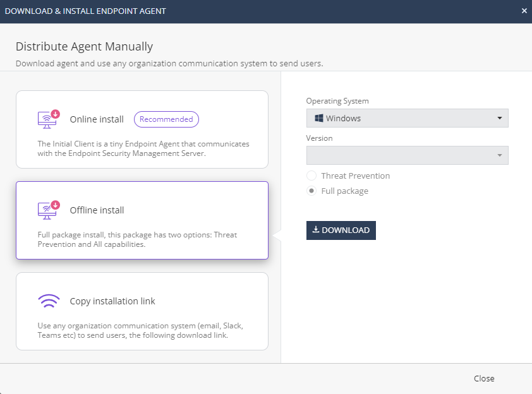Viewport: 532px width, 394px height.
Task: Click the Copy installation link description text
Action: point(140,330)
